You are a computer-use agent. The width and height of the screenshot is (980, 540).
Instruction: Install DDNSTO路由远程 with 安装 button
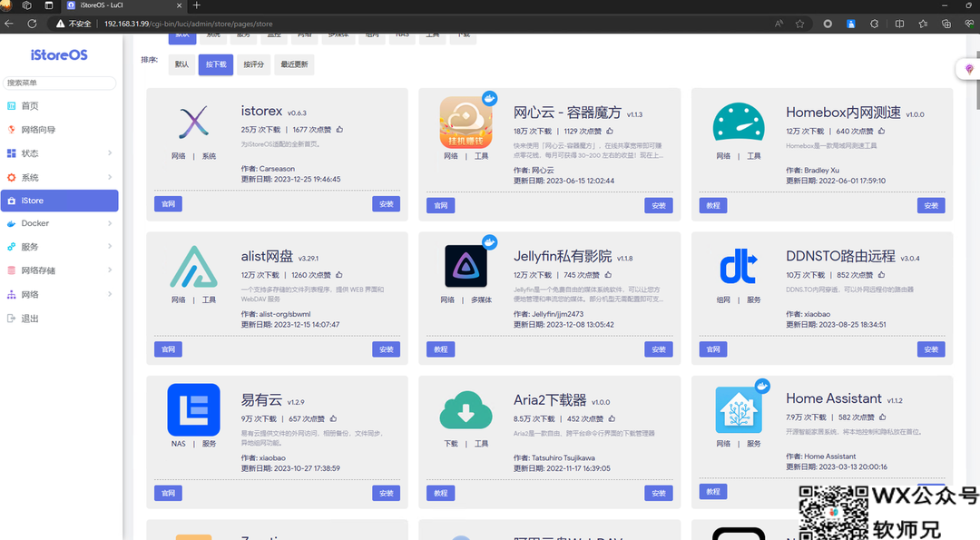(x=931, y=349)
